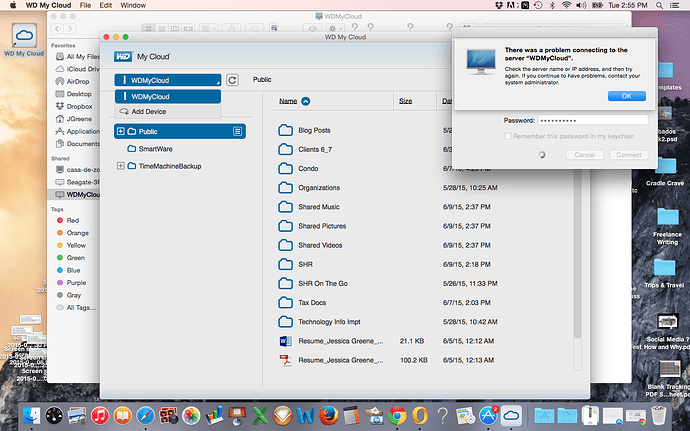690x431 pixels.
Task: Click Cancel in the password dialog
Action: pyautogui.click(x=584, y=155)
